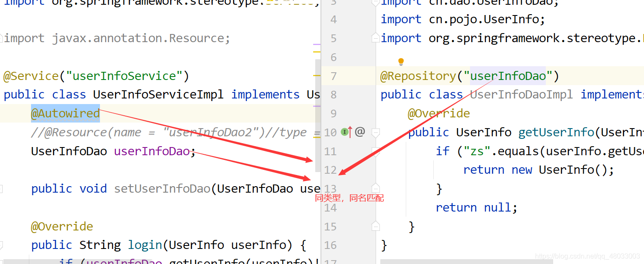Click the right editor's horizontal scrollbar
The image size is (644, 264).
pos(467,262)
